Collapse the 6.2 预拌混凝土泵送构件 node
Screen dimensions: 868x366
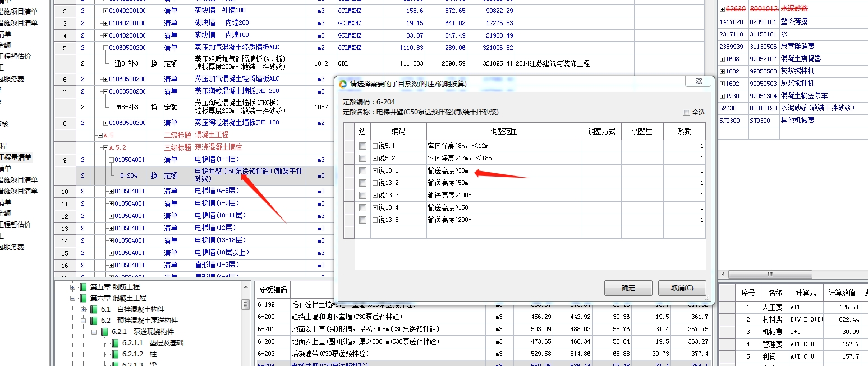tap(83, 321)
